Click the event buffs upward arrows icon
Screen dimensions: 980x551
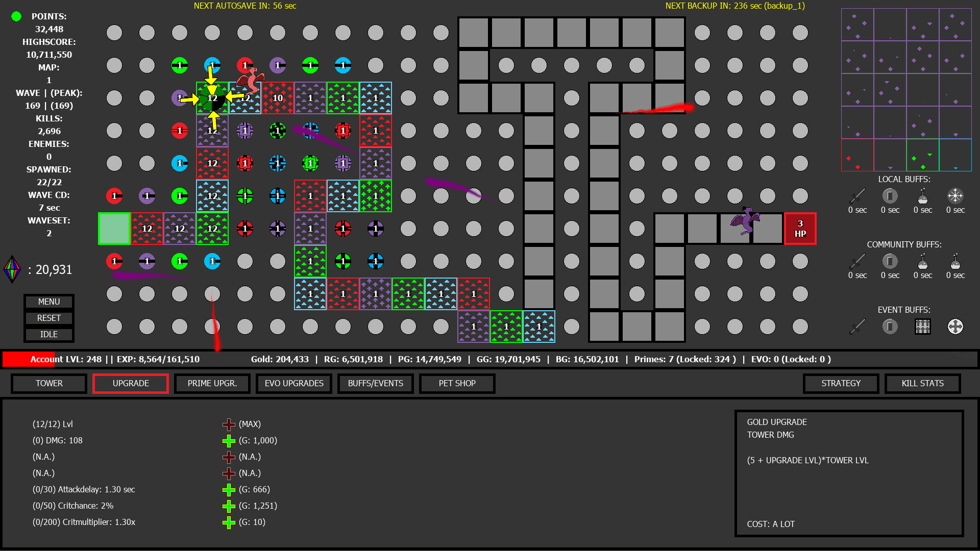[922, 327]
